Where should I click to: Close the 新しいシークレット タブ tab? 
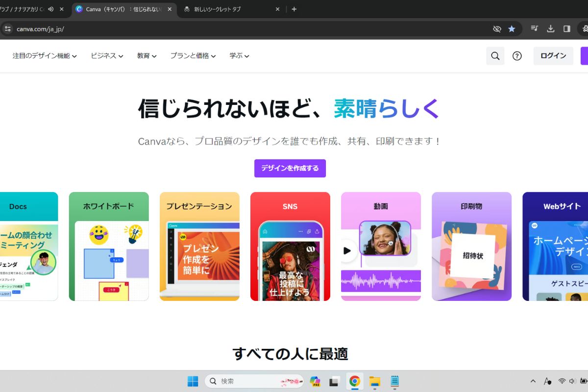point(277,9)
